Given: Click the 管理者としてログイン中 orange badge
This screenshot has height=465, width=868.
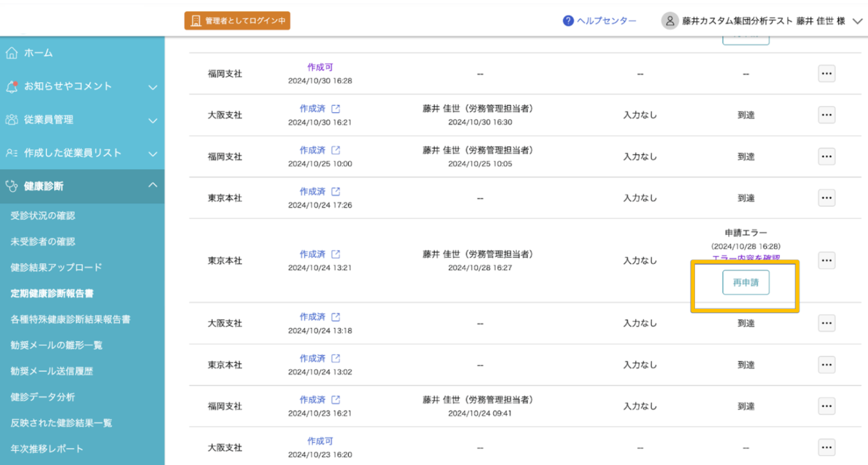Looking at the screenshot, I should [237, 21].
